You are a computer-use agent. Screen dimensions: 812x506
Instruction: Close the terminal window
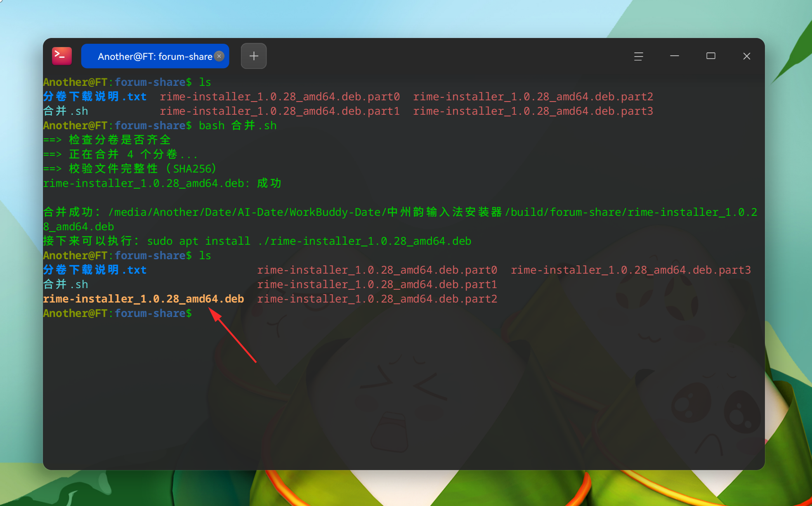point(747,56)
